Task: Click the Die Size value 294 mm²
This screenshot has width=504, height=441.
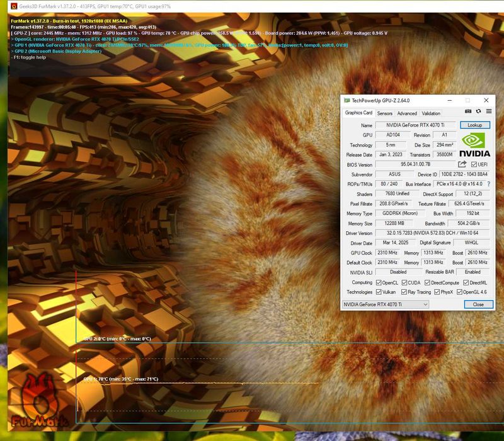Action: (445, 145)
